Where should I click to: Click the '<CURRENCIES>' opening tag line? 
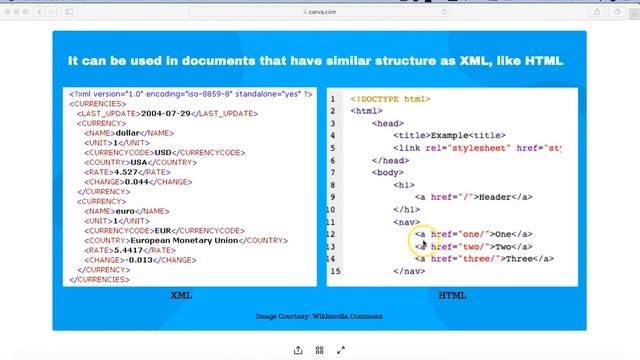pos(98,104)
